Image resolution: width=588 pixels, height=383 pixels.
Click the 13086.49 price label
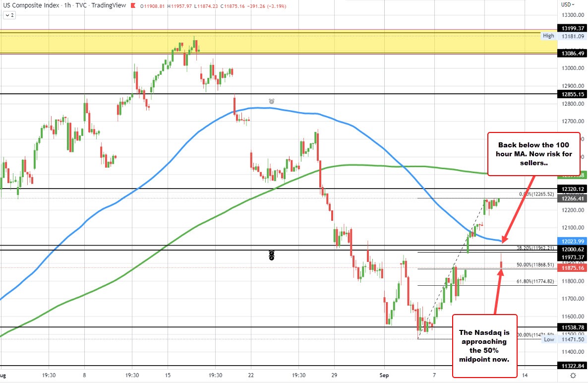(x=572, y=53)
